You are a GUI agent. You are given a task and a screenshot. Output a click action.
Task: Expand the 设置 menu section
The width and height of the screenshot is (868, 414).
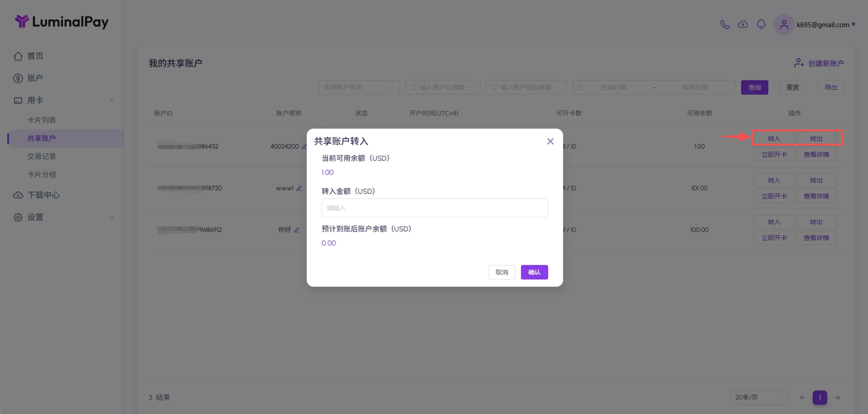click(x=111, y=217)
